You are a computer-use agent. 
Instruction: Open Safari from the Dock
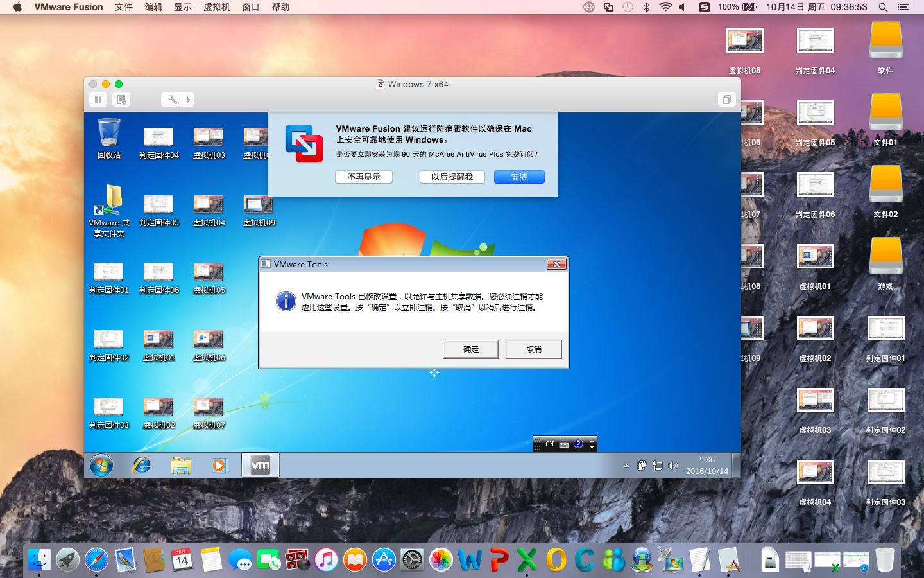pos(96,560)
